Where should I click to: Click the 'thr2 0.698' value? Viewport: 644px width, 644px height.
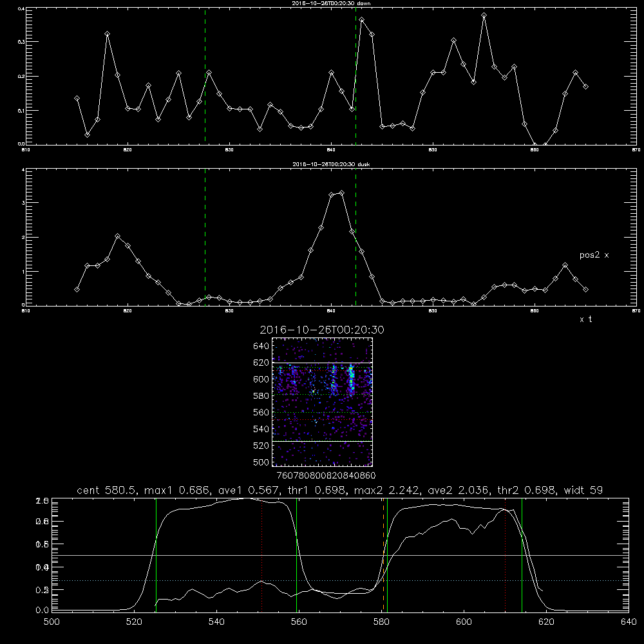pyautogui.click(x=527, y=490)
